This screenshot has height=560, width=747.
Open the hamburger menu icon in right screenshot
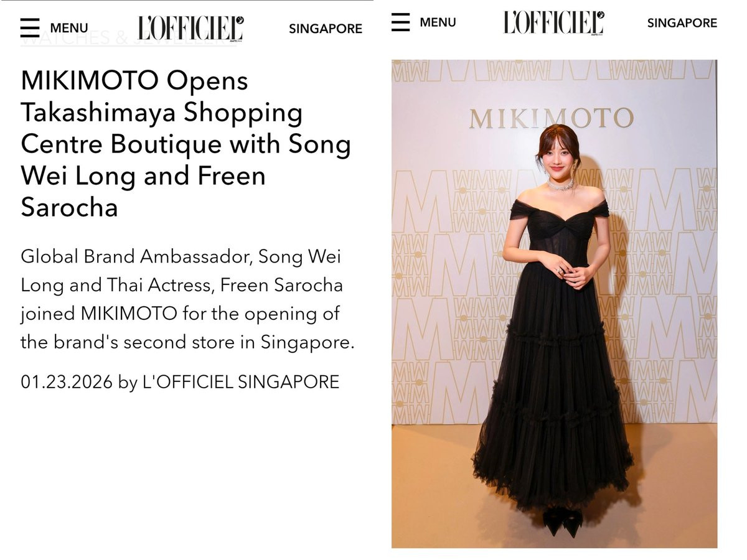pos(401,22)
